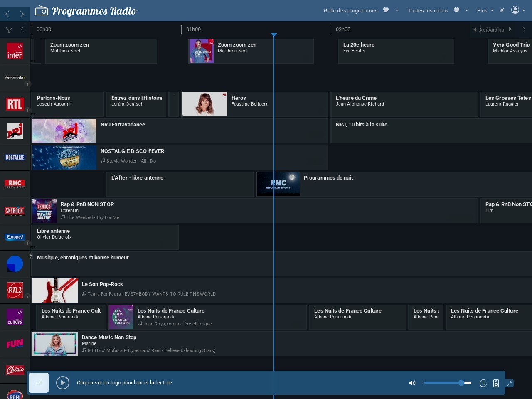Screen dimensions: 532x399
Task: Open the player speaker output icon
Action: click(496, 383)
